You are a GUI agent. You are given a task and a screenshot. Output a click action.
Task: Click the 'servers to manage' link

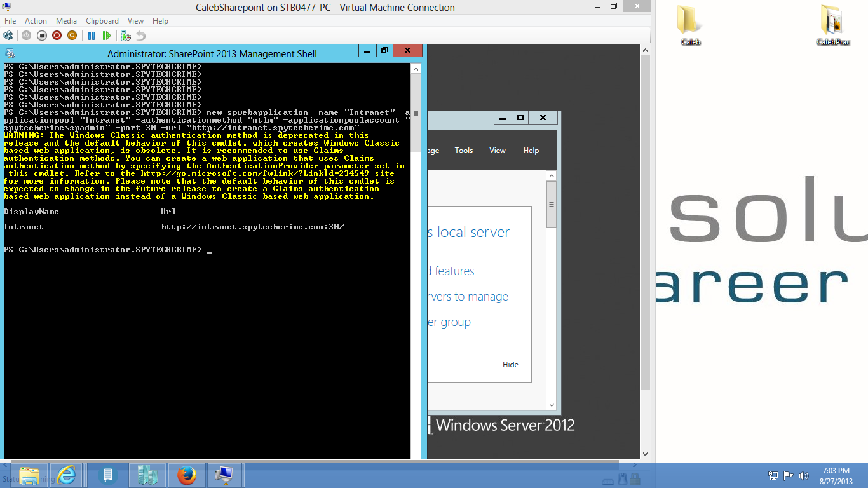pos(468,297)
